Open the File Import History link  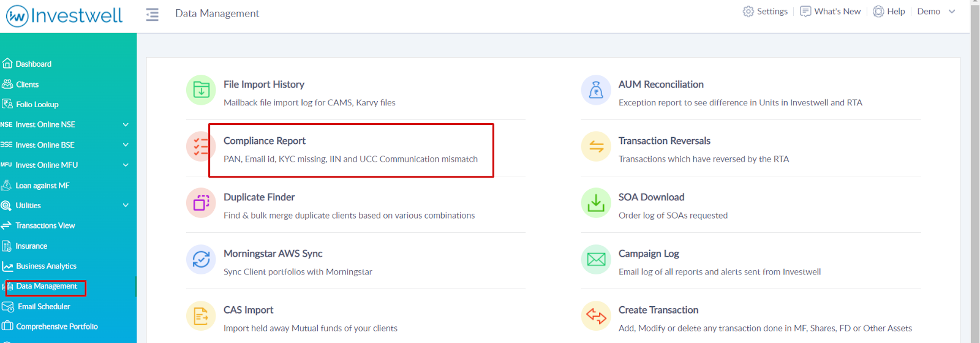click(x=264, y=85)
